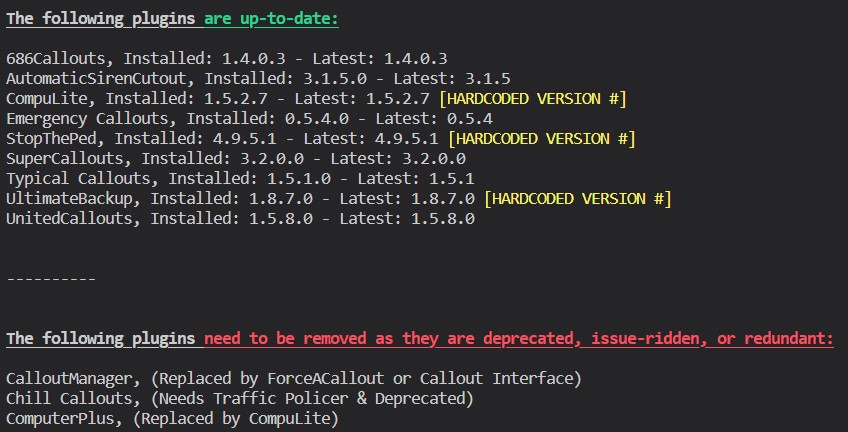Select the UnitedCallouts version line
848x432 pixels.
[x=240, y=218]
